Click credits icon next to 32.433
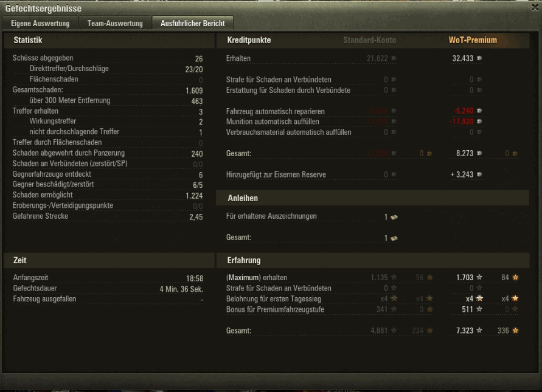 pyautogui.click(x=479, y=58)
